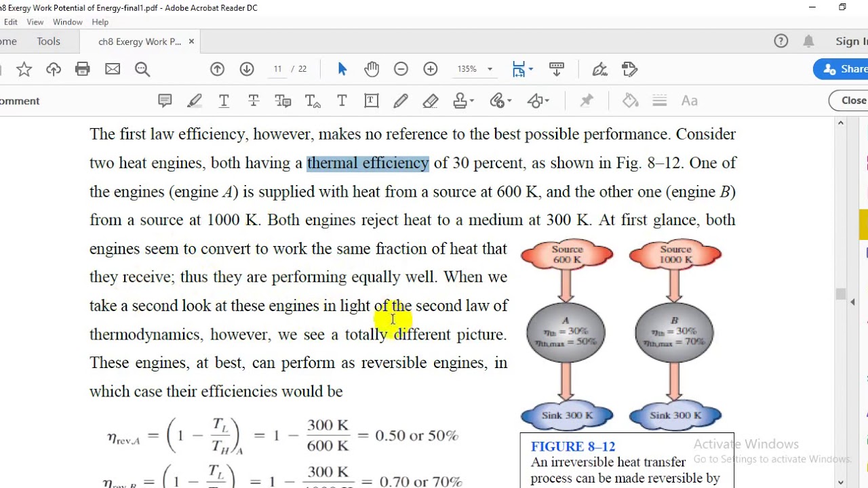Viewport: 868px width, 488px height.
Task: Print the document using the printer icon
Action: (x=83, y=69)
